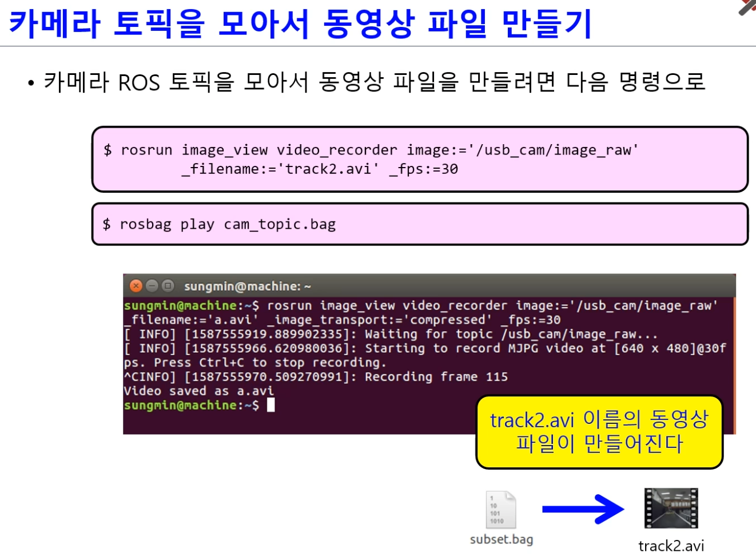Screen dimensions: 756x556
Task: Open the track2.avi video file icon
Action: 671,508
